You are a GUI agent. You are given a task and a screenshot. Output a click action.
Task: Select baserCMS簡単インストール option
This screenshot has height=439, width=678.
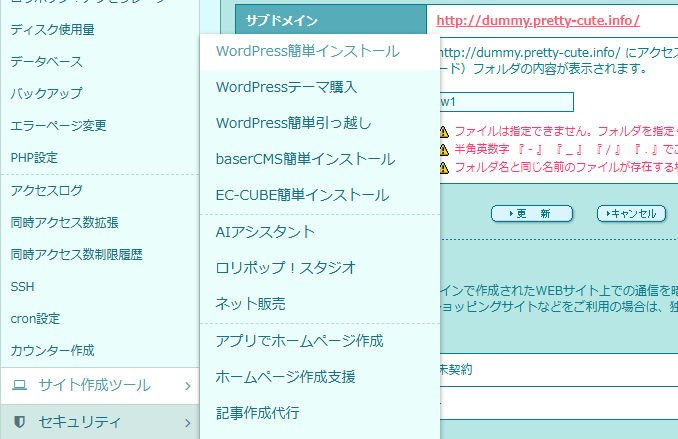(305, 159)
